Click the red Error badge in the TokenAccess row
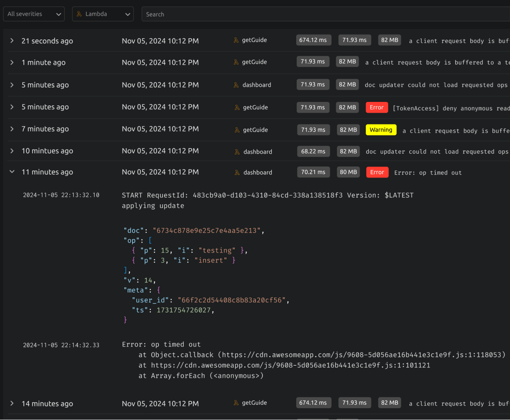The width and height of the screenshot is (510, 420). pos(377,107)
